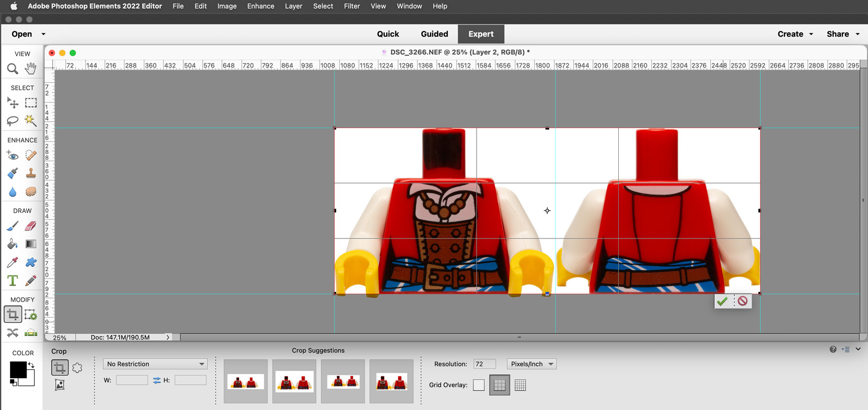This screenshot has width=868, height=410.
Task: Select the Pencil tool
Action: click(31, 280)
